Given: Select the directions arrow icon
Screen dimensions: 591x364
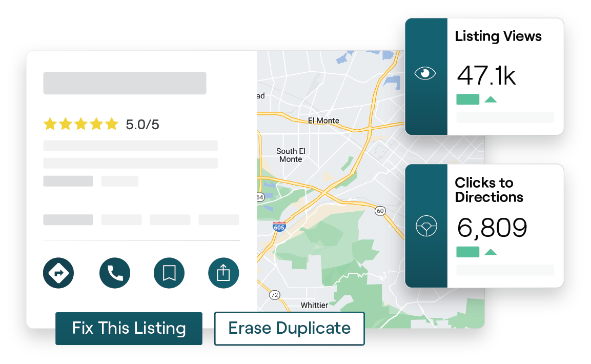Looking at the screenshot, I should click(x=58, y=273).
